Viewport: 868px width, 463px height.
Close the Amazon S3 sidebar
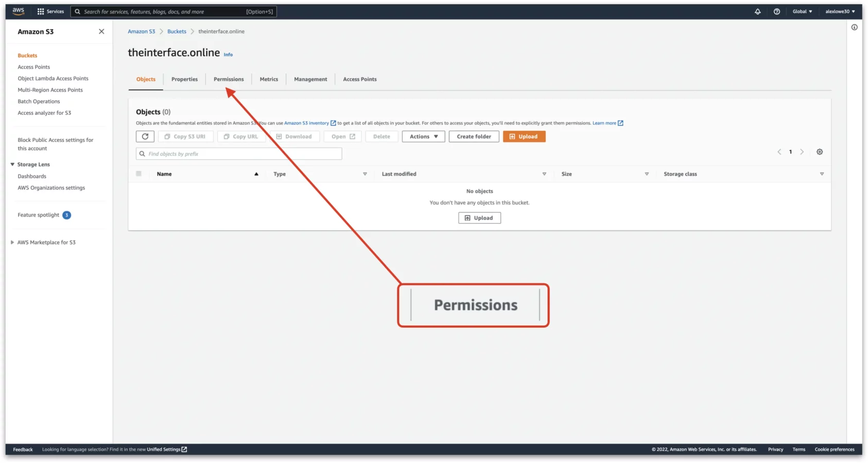tap(101, 31)
